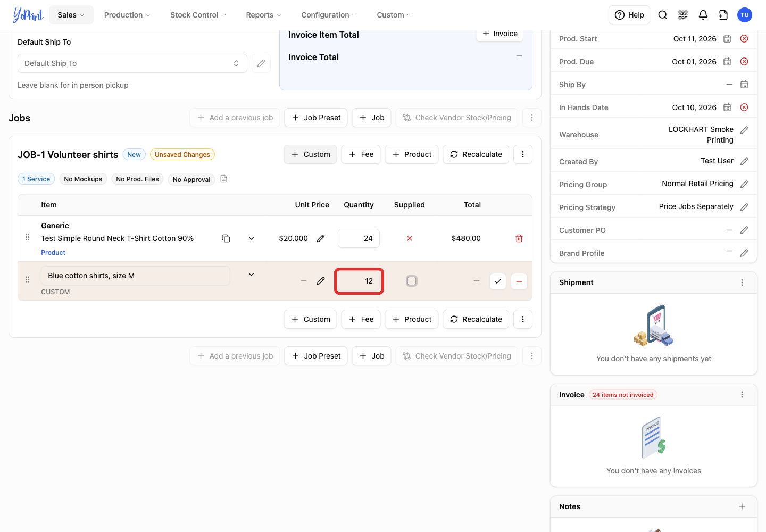Delete the Generic T-Shirt line item
Screen dimensions: 766x532
(x=519, y=238)
